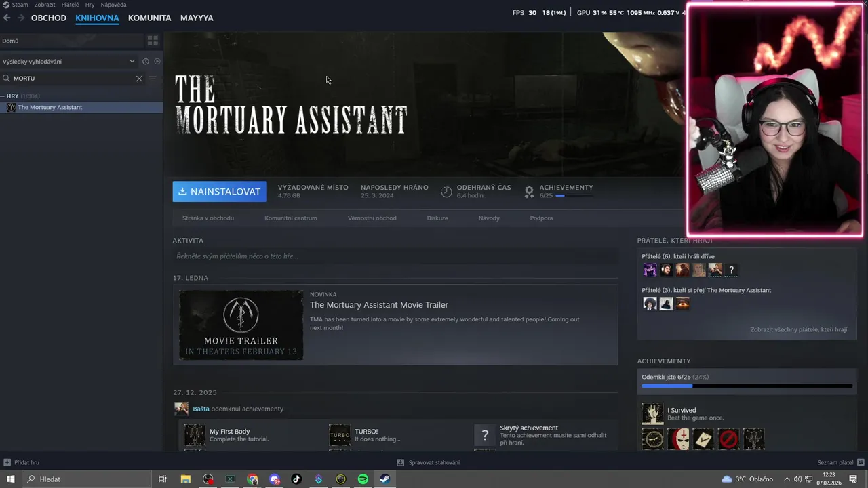Open the clock achievement icon
Screen dimensions: 868x488
652,439
